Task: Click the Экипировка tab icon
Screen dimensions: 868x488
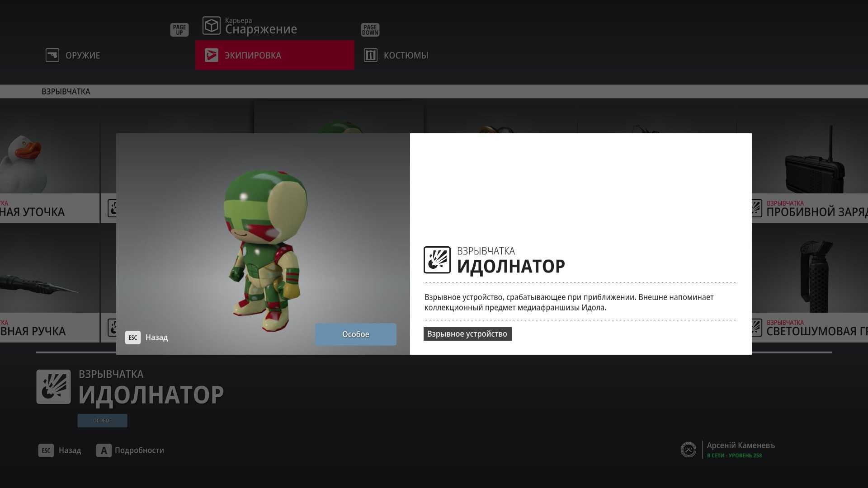Action: pyautogui.click(x=211, y=55)
